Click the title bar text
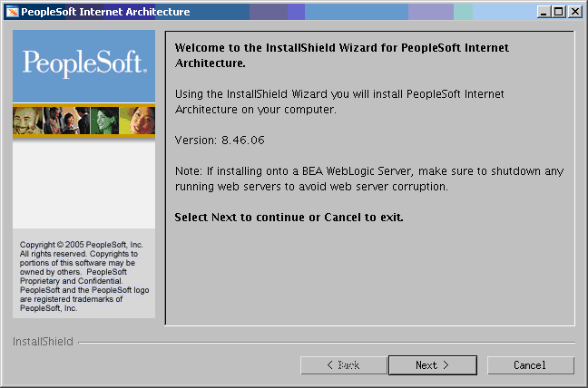 pyautogui.click(x=106, y=12)
